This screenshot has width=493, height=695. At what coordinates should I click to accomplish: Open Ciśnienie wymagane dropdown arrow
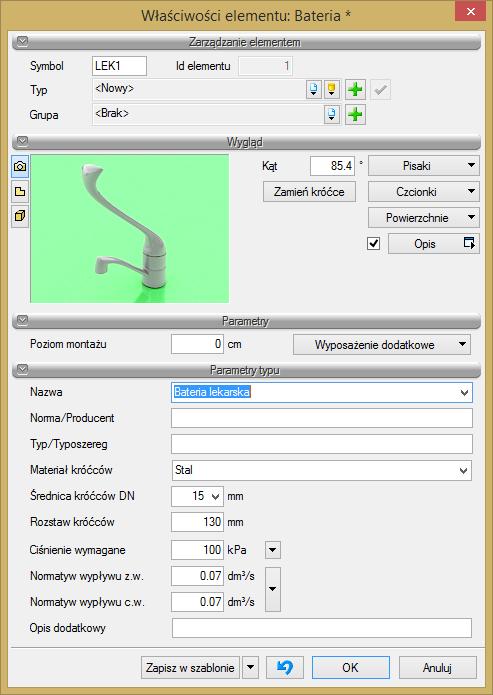coord(273,551)
